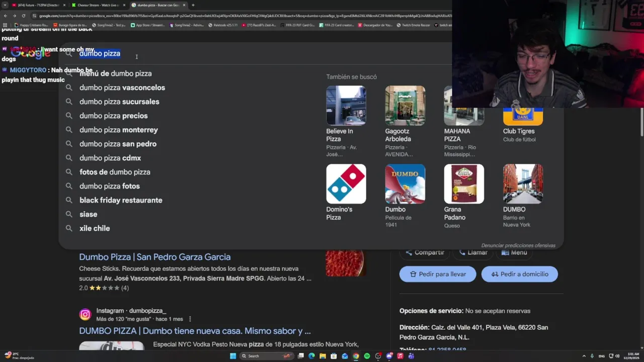Select suggestion dumbo pizza precios

(113, 116)
